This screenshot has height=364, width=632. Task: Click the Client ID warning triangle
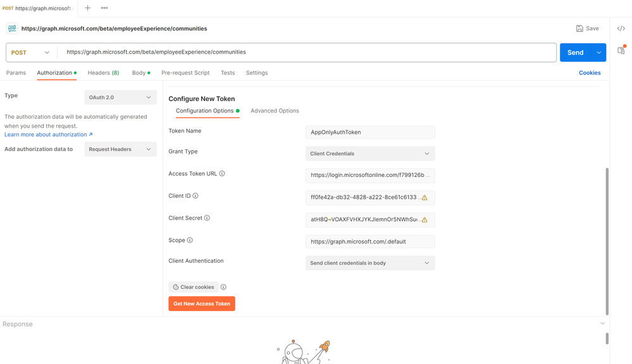click(424, 198)
